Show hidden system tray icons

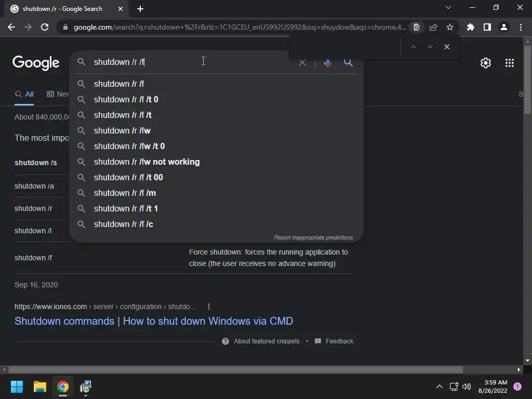pos(439,387)
